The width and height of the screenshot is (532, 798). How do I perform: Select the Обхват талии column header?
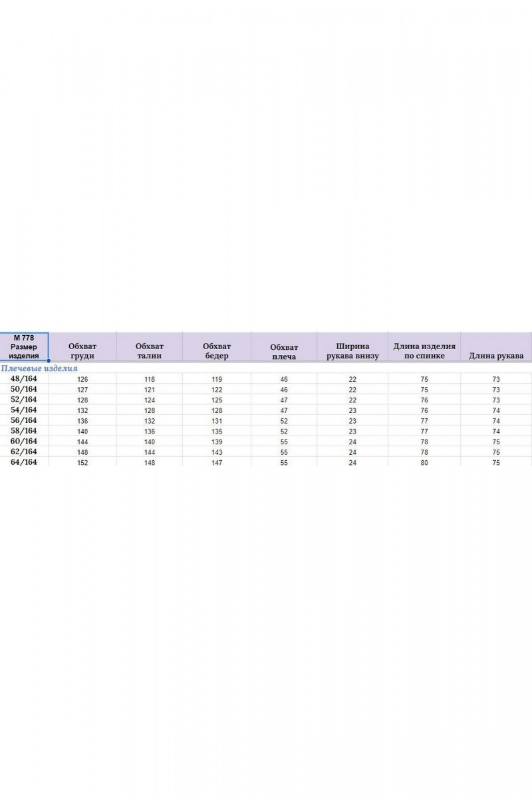pos(150,351)
